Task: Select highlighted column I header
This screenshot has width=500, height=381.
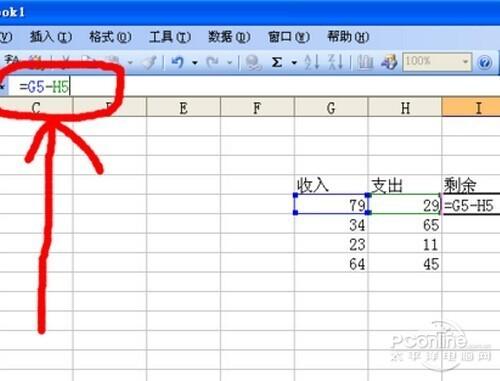Action: (471, 107)
